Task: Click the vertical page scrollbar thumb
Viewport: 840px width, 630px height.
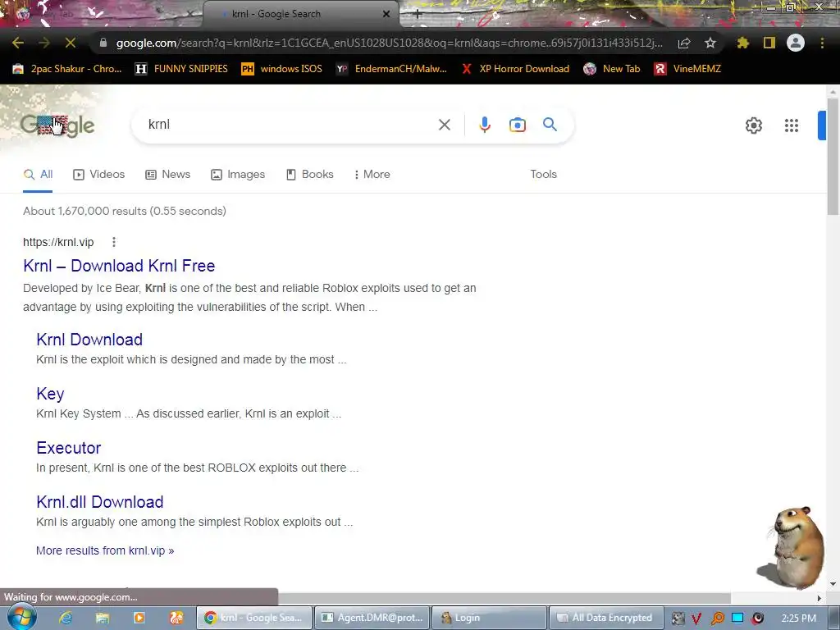Action: pyautogui.click(x=833, y=155)
